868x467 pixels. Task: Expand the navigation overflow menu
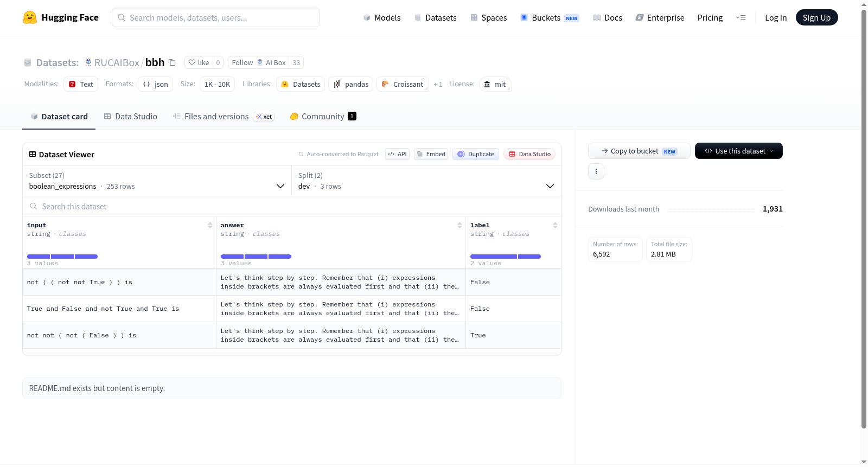pos(741,17)
